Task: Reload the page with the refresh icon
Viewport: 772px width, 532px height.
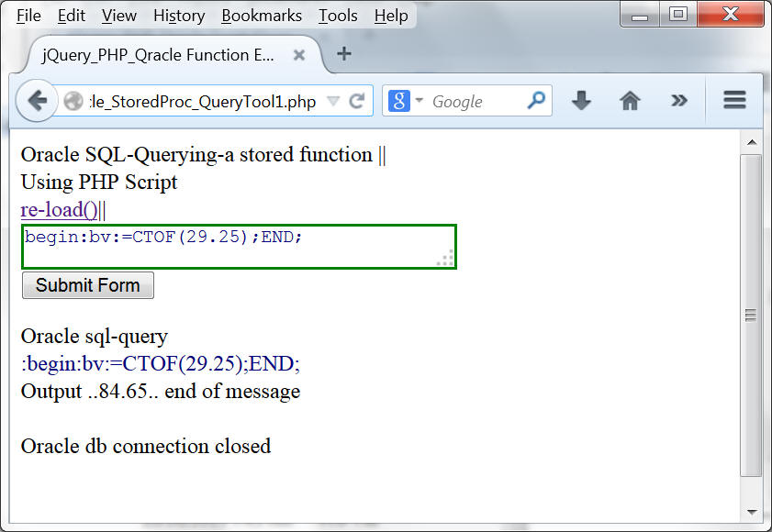Action: (x=357, y=101)
